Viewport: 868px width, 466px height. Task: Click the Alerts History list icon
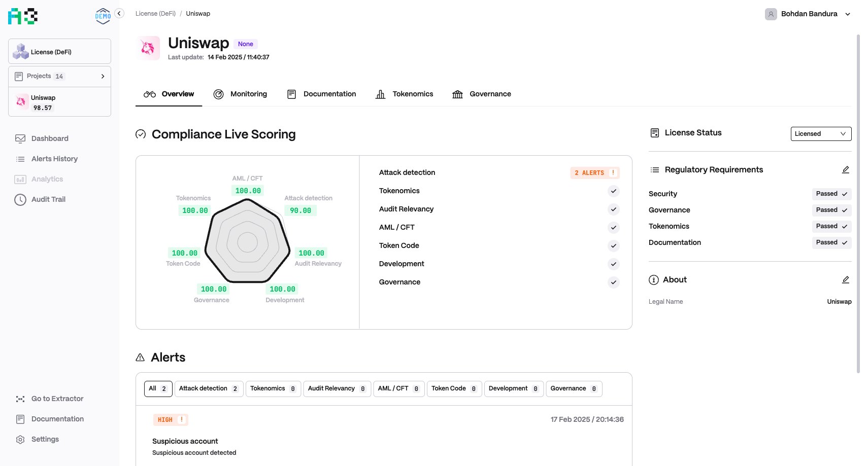pos(20,159)
